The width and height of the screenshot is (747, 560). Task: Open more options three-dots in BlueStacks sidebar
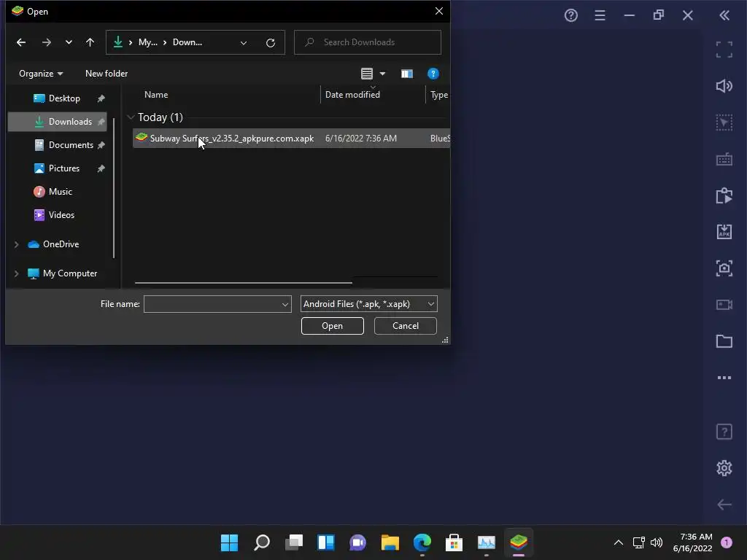tap(724, 378)
